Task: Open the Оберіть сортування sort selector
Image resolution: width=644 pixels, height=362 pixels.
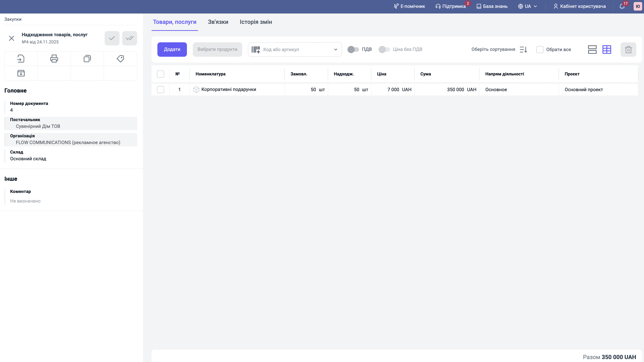Action: pyautogui.click(x=499, y=50)
